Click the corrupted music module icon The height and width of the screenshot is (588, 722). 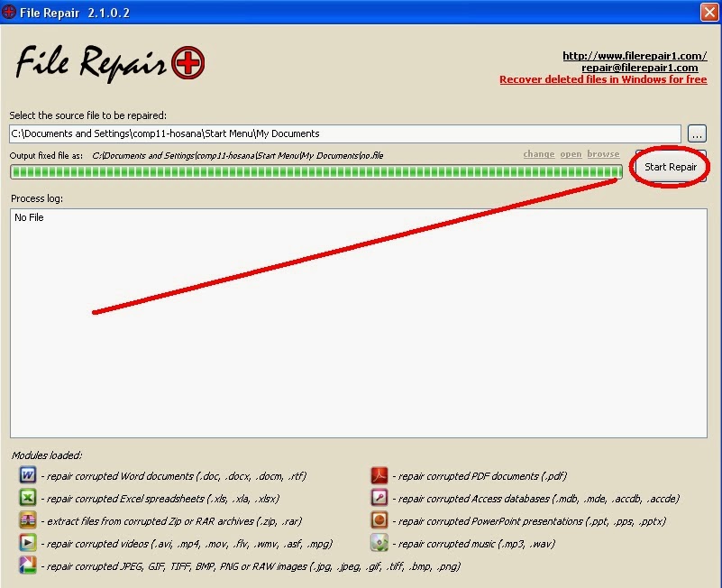click(x=379, y=542)
